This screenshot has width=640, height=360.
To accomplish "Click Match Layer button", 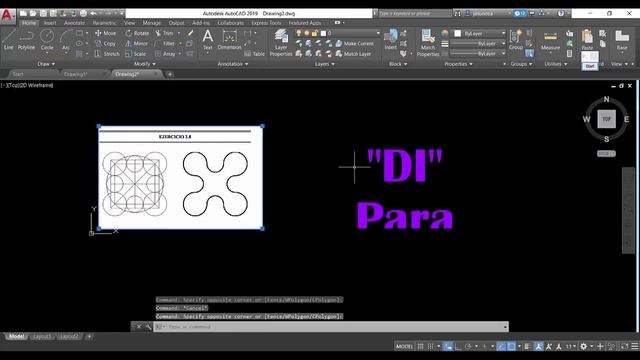I will [353, 54].
